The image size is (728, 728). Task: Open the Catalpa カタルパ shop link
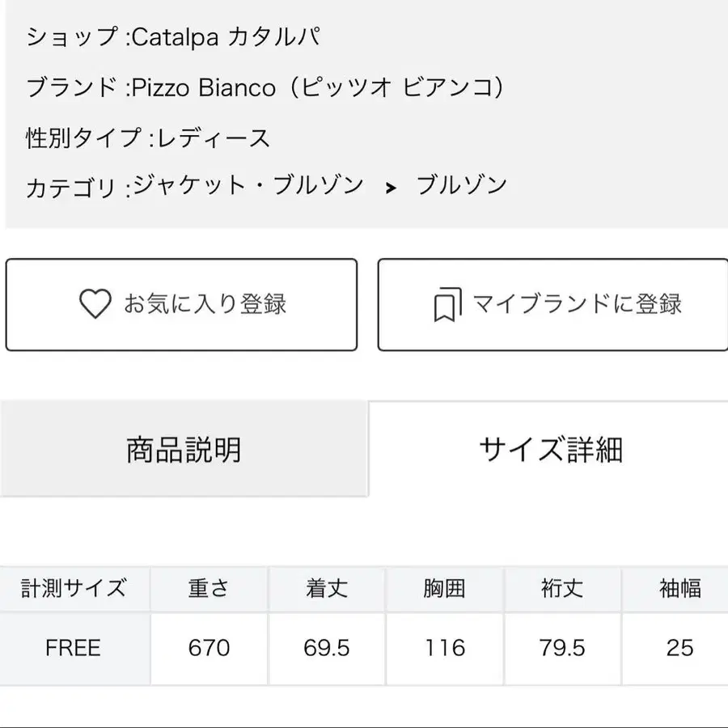click(x=231, y=37)
